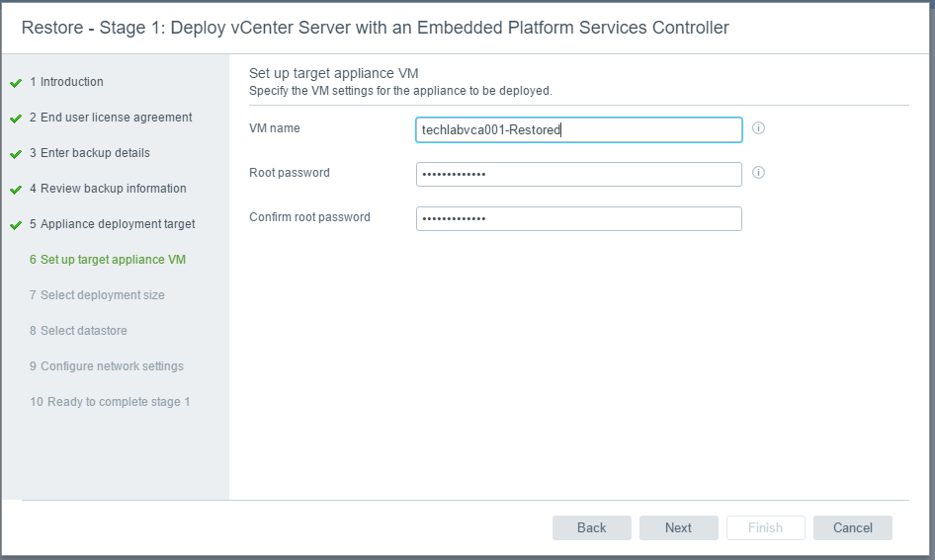Jump to step 5 Appliance deployment target
935x560 pixels.
[x=112, y=224]
